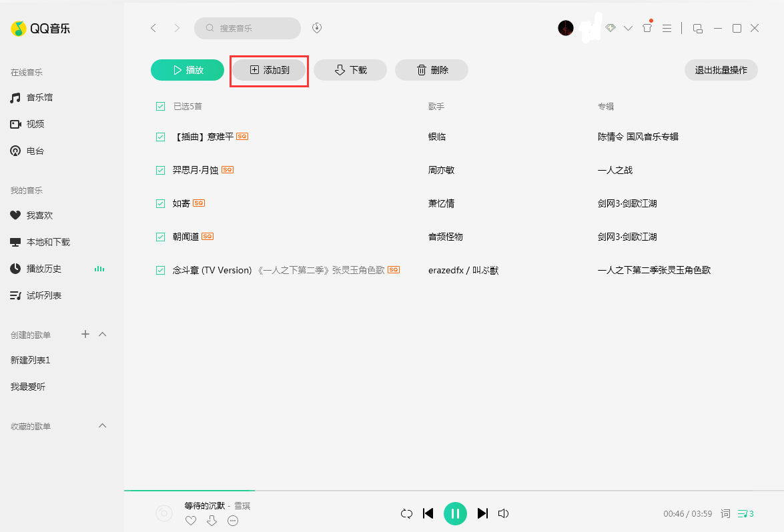Collapse the 收藏的歌单 section

(102, 425)
